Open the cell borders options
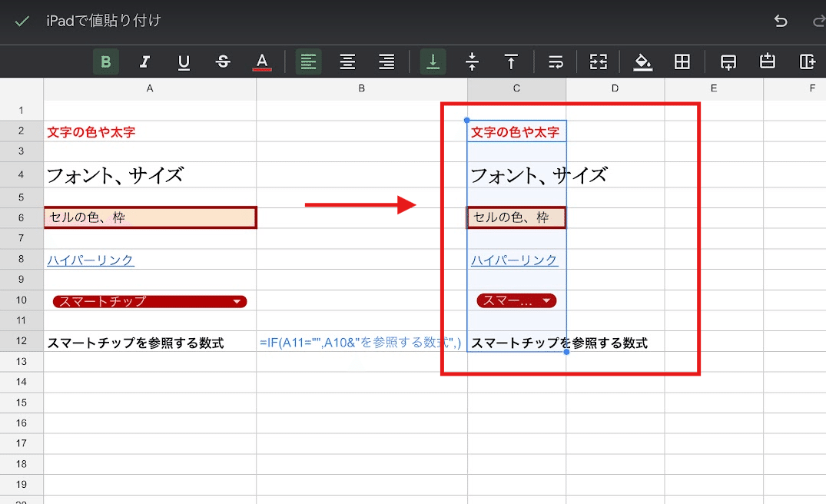Viewport: 826px width, 504px height. [x=682, y=61]
